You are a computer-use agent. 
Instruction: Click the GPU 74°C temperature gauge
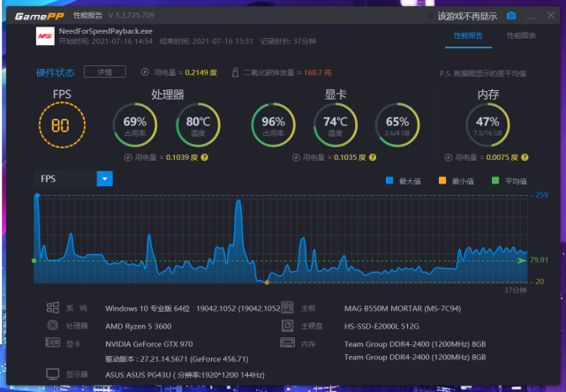pos(336,124)
